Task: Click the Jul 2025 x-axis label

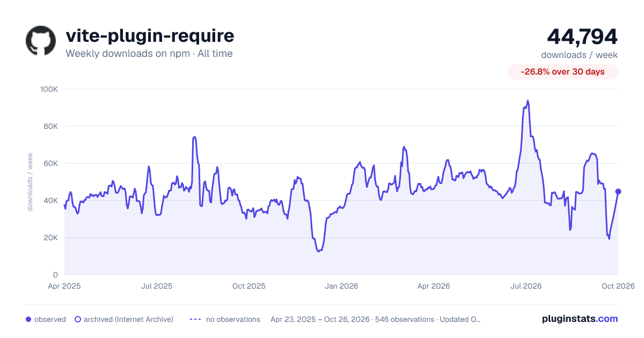Action: (x=157, y=286)
